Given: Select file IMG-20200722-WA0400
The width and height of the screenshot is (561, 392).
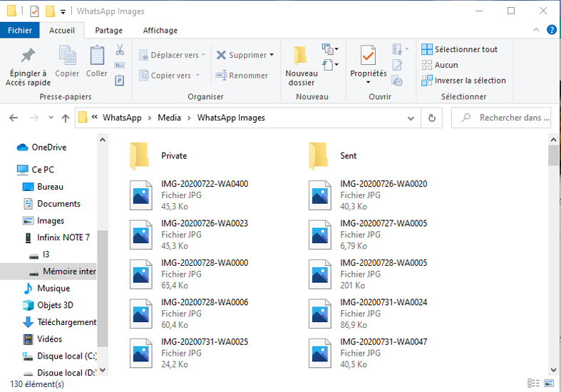Looking at the screenshot, I should pos(189,195).
